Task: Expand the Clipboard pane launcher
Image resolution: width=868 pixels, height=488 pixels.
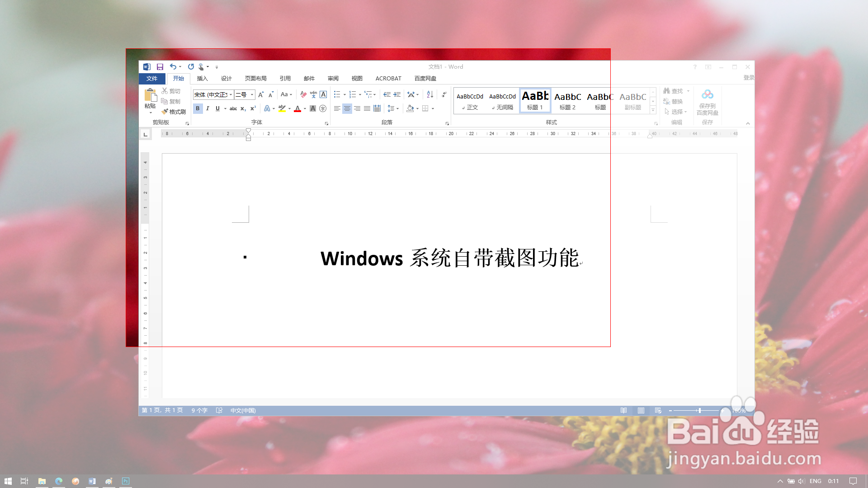Action: (187, 123)
